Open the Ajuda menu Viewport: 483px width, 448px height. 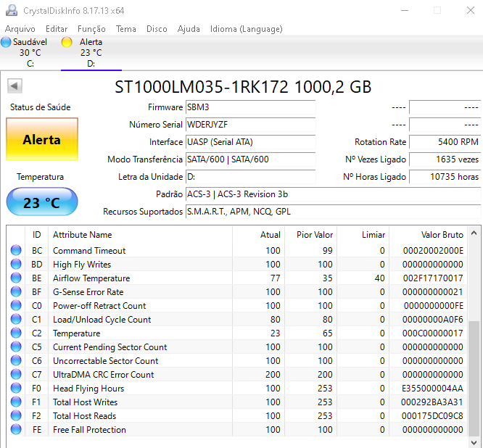coord(189,29)
